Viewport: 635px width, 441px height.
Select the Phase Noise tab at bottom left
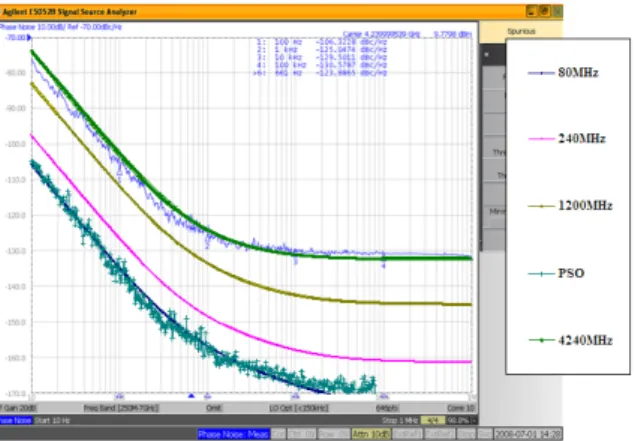15,420
